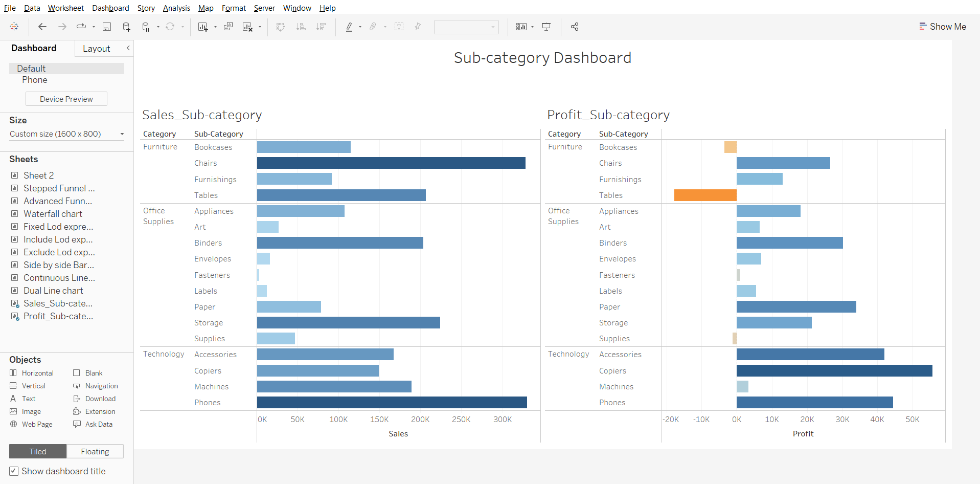Open the Show Me panel
The height and width of the screenshot is (484, 980).
943,27
